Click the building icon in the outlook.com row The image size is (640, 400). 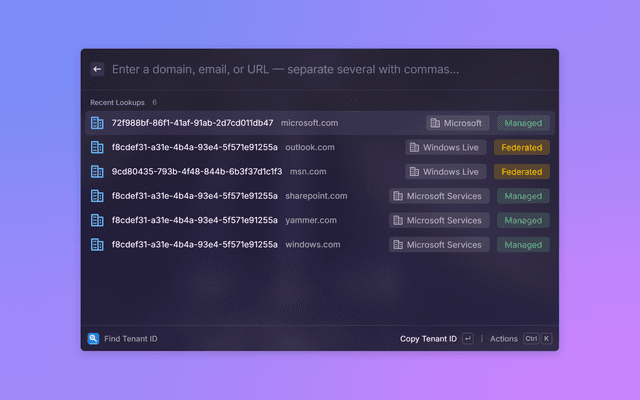coord(97,147)
